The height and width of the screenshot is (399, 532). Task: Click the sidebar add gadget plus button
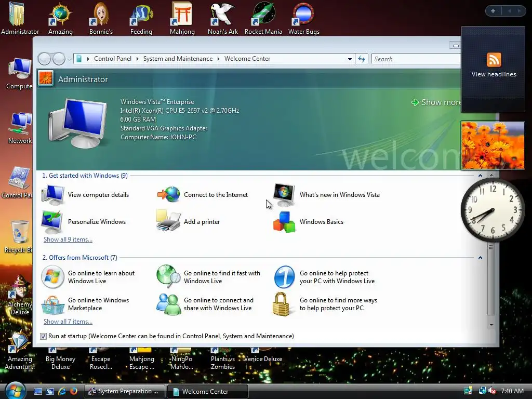(x=493, y=11)
